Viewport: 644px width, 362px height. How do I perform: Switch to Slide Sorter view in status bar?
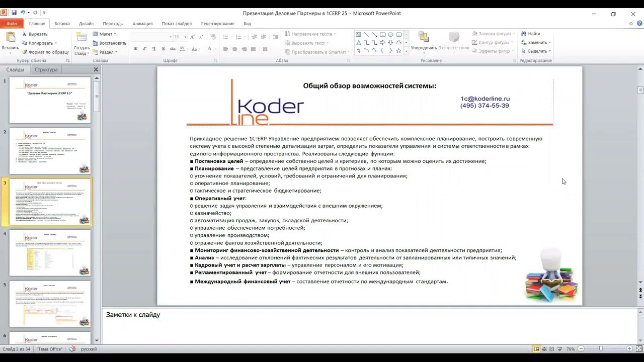click(544, 349)
